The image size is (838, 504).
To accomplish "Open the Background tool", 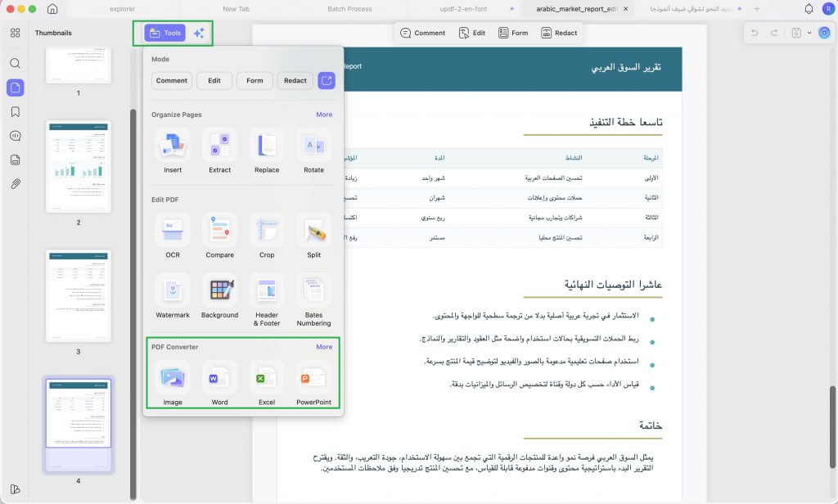I will point(219,296).
